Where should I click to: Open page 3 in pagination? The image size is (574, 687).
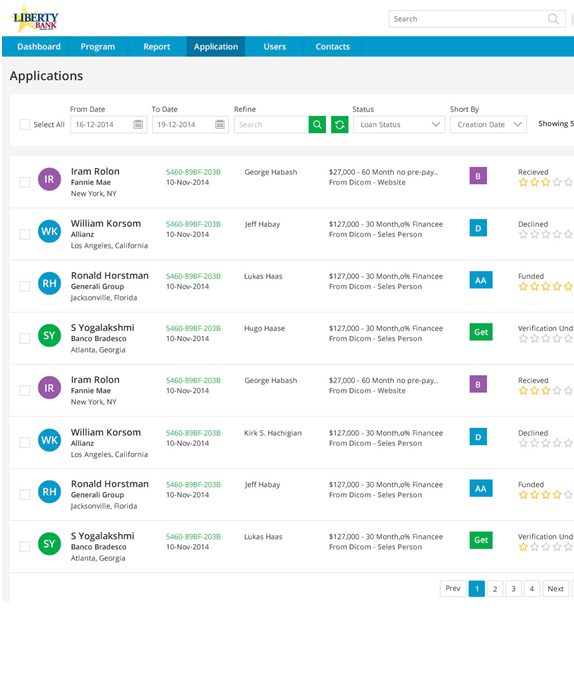coord(513,589)
